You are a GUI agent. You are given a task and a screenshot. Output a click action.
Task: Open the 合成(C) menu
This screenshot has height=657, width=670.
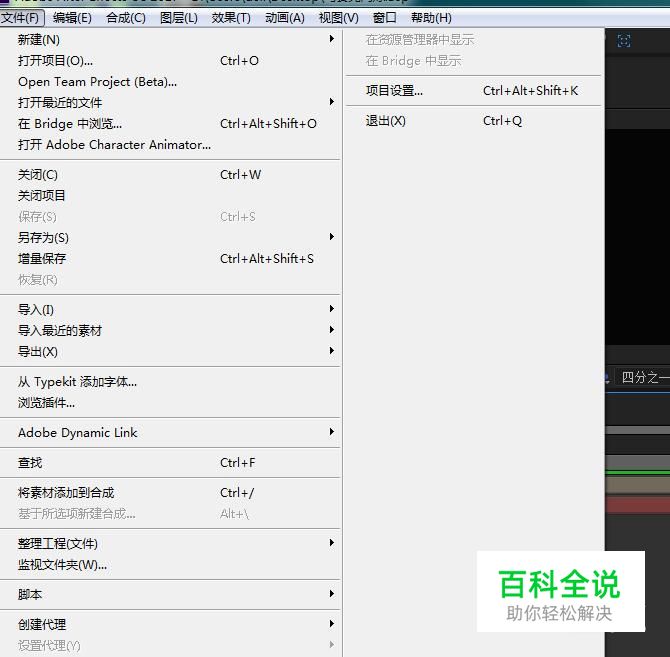(x=126, y=18)
